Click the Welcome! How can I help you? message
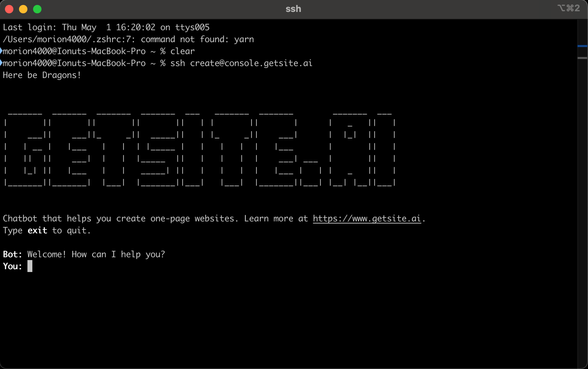The image size is (588, 369). click(96, 254)
